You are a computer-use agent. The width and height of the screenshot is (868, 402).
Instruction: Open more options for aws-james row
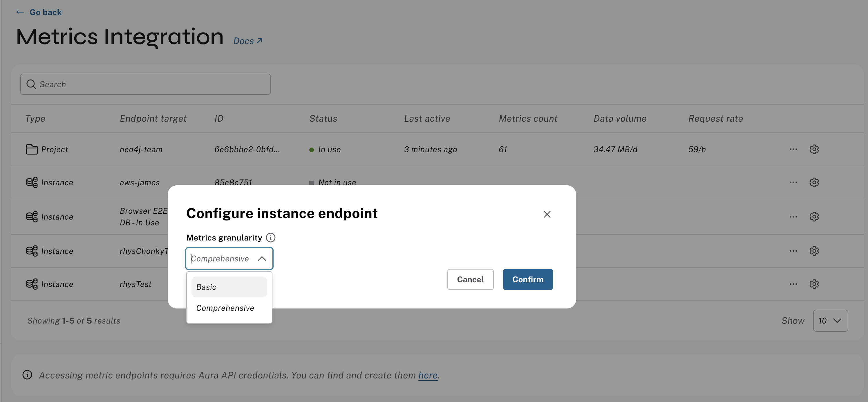pos(793,182)
